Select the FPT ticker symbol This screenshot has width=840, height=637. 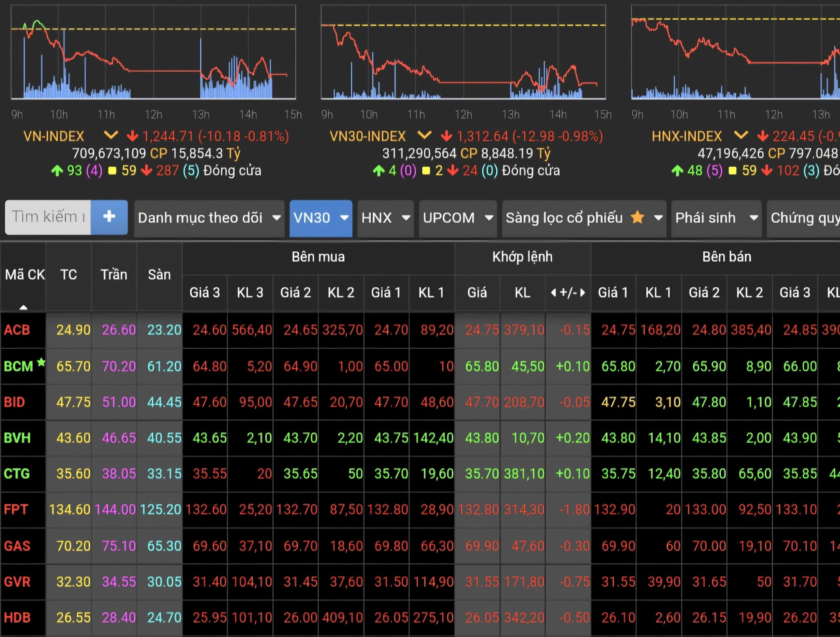click(x=16, y=510)
